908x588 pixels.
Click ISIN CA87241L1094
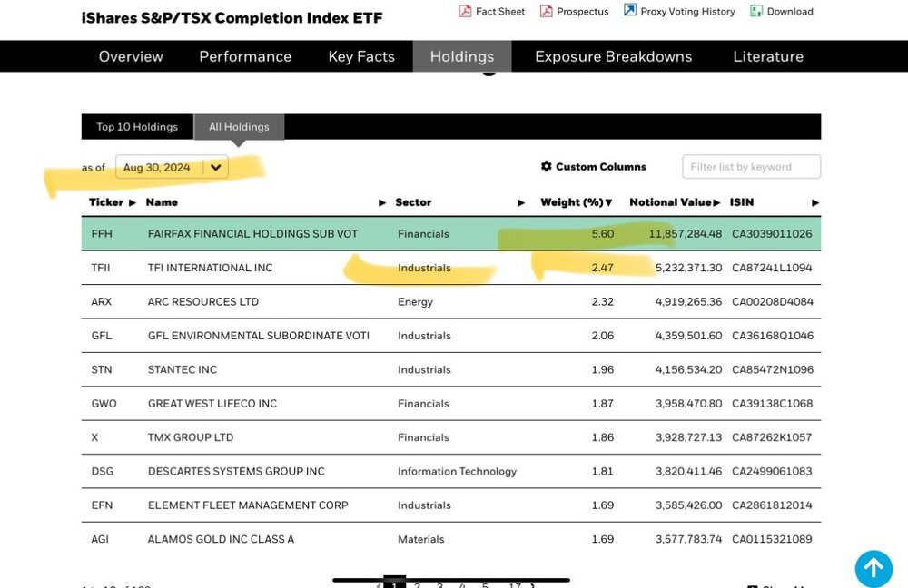[x=772, y=268]
